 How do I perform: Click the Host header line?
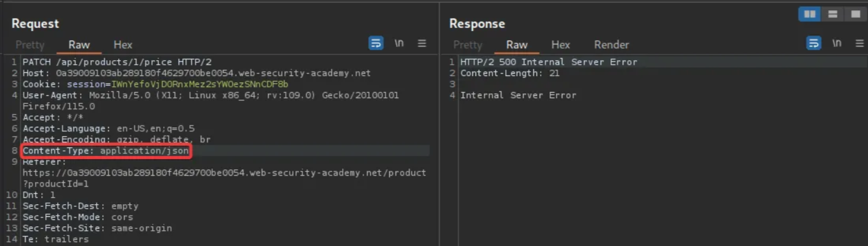coord(196,73)
